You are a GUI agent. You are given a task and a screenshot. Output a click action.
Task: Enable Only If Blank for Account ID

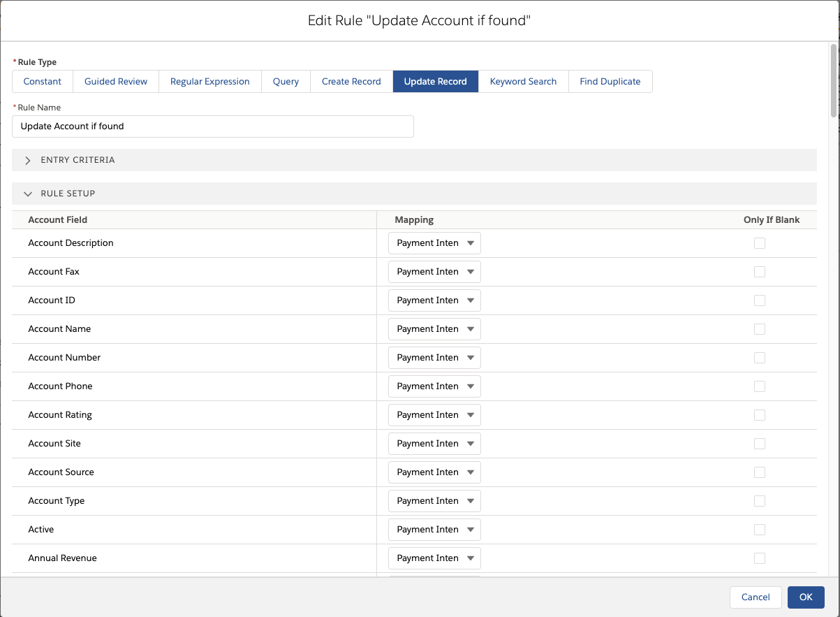pyautogui.click(x=760, y=300)
